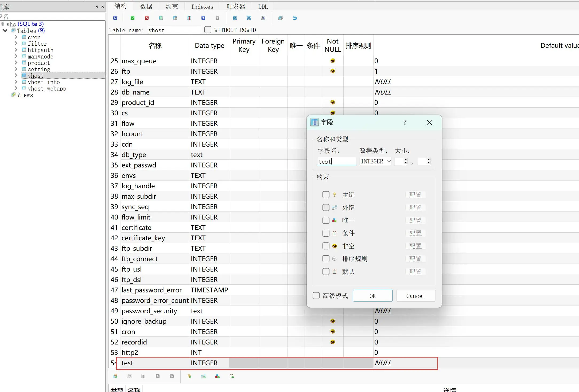This screenshot has height=392, width=579.
Task: Click the create similar table icon
Action: coord(281,18)
